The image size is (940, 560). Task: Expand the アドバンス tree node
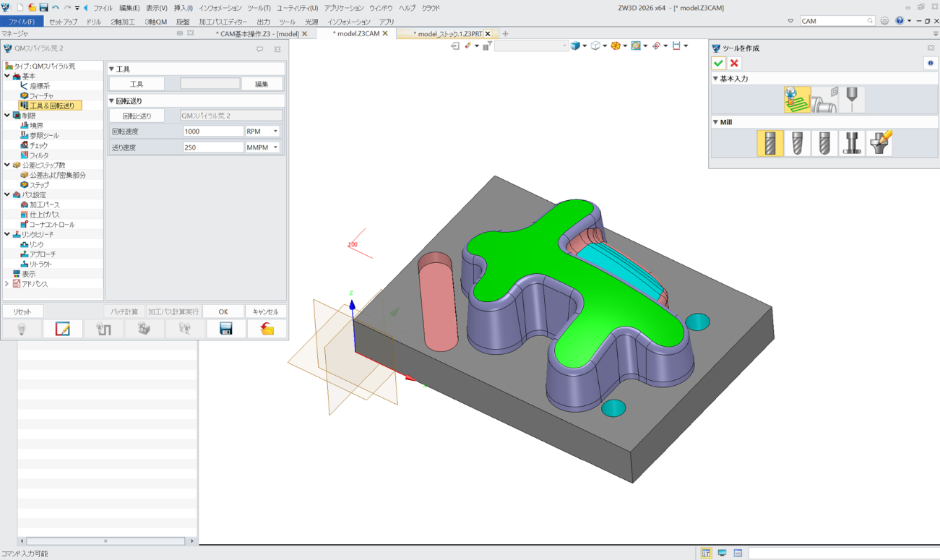(7, 284)
